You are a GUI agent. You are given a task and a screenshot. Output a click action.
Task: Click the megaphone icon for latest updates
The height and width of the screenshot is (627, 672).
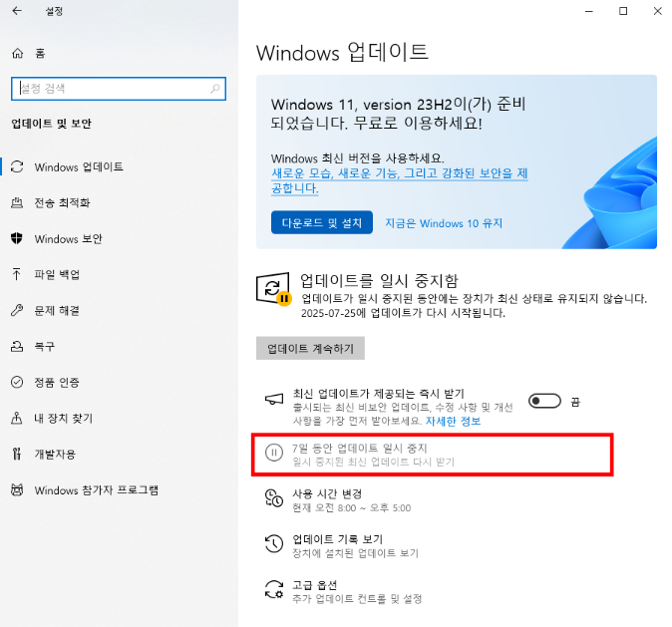tap(274, 400)
